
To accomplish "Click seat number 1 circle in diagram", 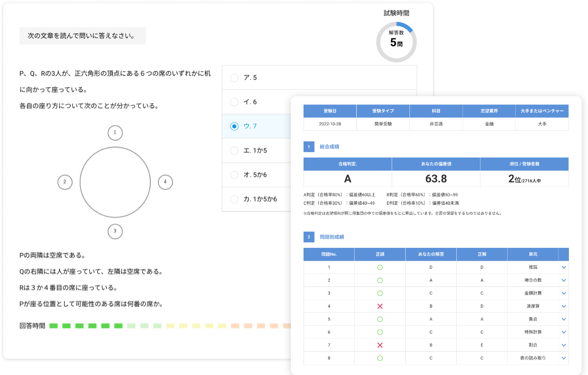I will coord(115,133).
